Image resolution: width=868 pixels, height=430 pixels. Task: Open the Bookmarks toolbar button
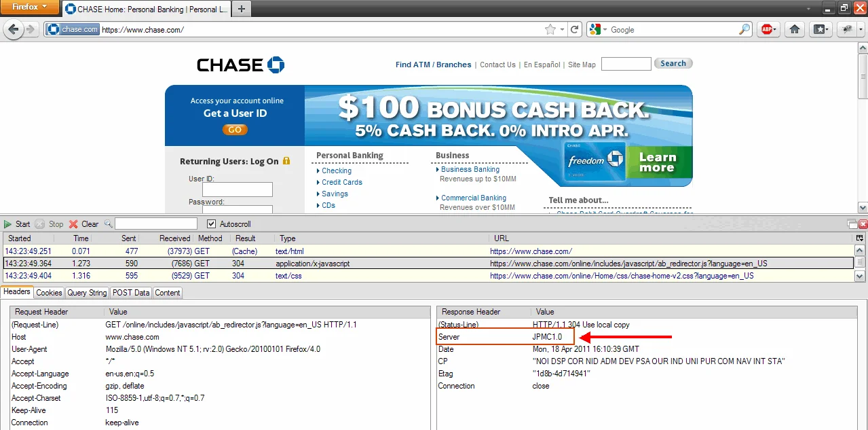point(820,29)
